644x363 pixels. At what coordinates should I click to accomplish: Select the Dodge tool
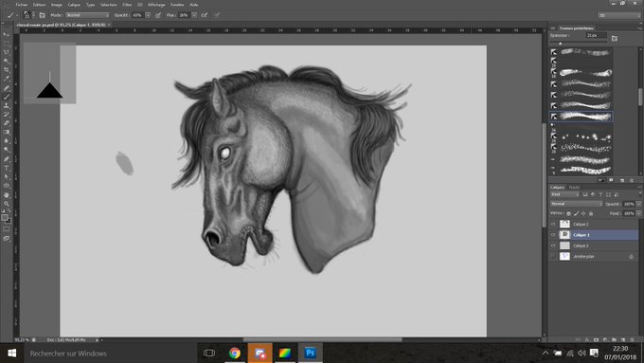pos(7,150)
